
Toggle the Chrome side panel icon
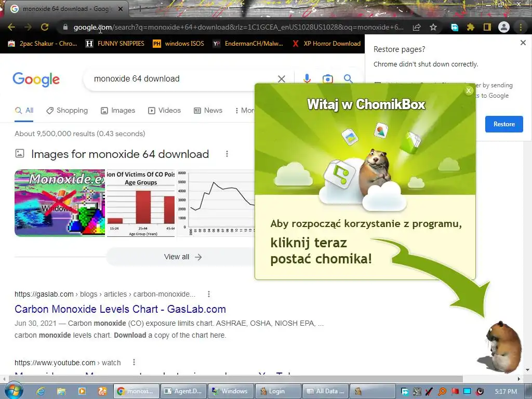pyautogui.click(x=487, y=28)
